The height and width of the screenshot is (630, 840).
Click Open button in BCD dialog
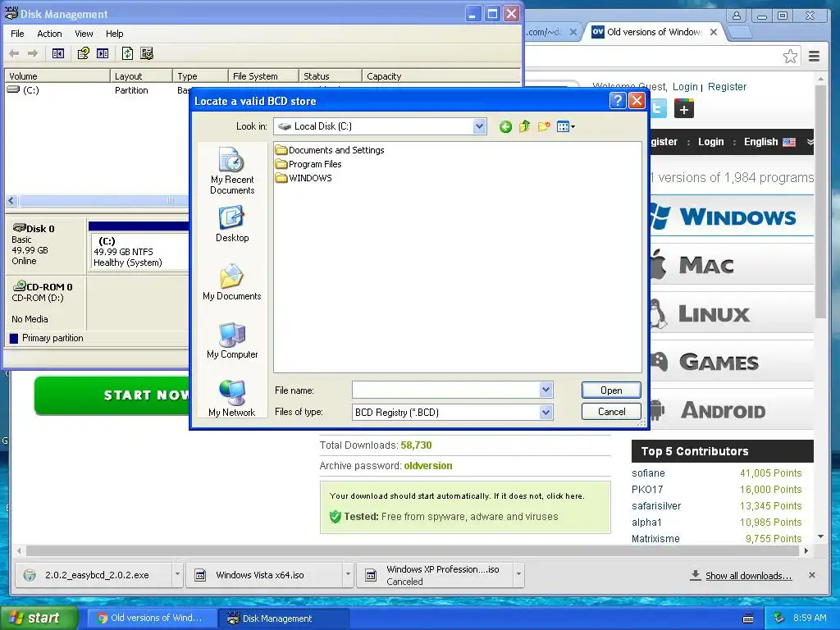point(611,390)
